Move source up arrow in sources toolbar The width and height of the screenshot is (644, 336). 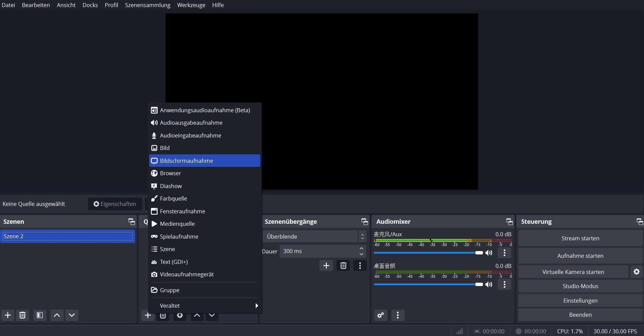tap(197, 316)
